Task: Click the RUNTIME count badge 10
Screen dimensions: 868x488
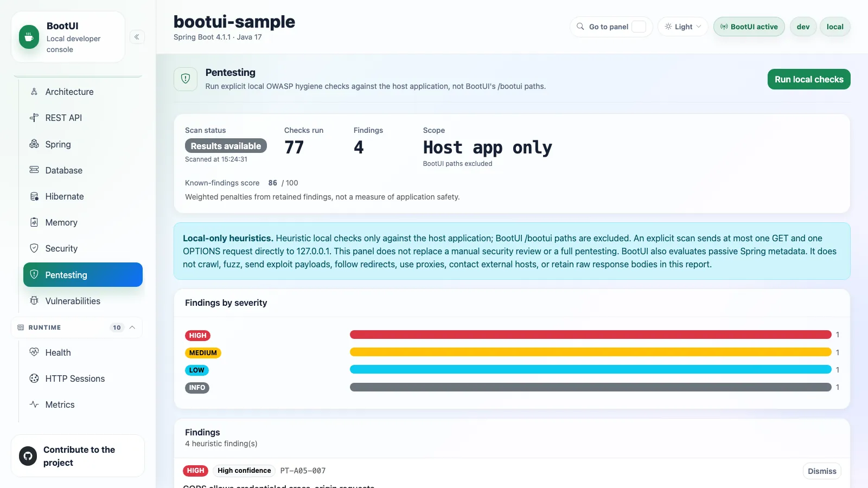Action: pyautogui.click(x=117, y=328)
